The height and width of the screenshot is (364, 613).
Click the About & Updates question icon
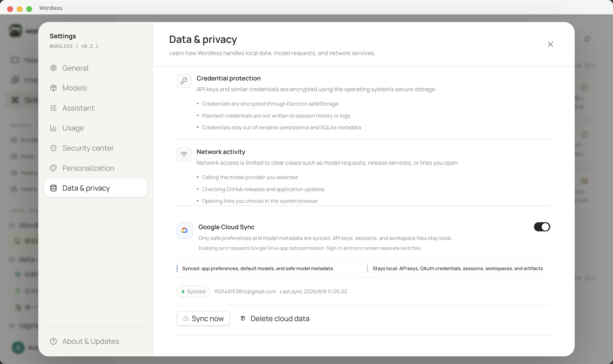(53, 341)
